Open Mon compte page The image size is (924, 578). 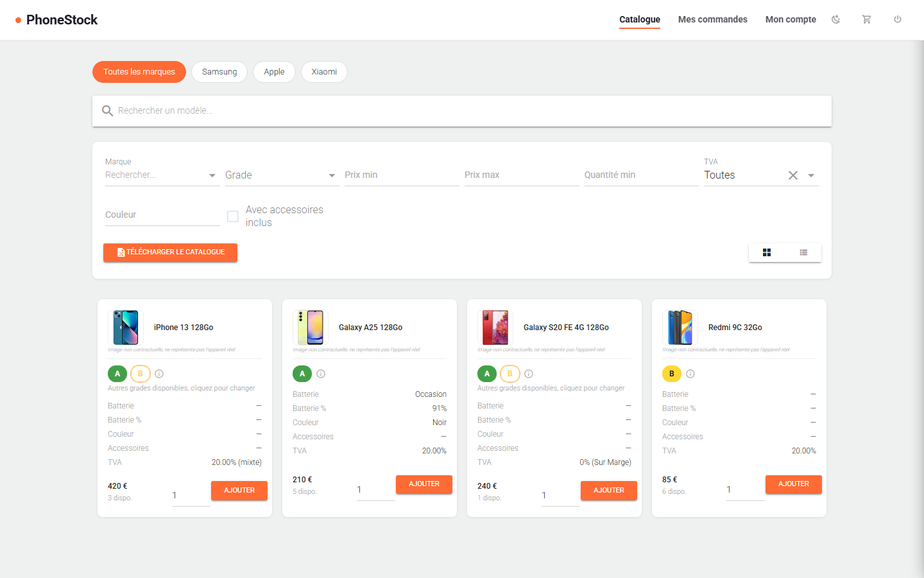pos(791,19)
